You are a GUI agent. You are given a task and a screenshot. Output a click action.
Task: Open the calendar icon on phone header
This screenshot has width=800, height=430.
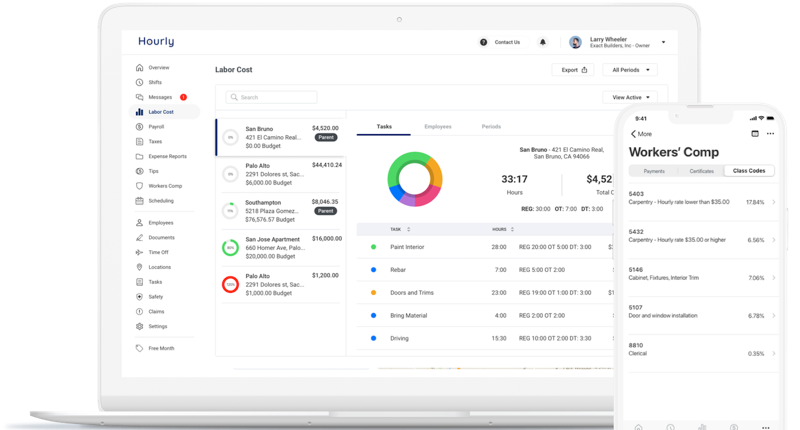tap(755, 134)
